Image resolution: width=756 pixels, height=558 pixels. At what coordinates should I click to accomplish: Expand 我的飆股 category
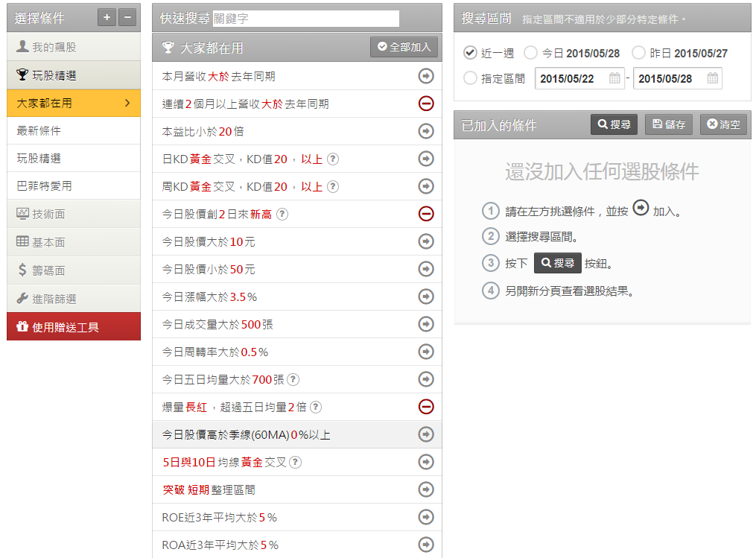[x=74, y=47]
